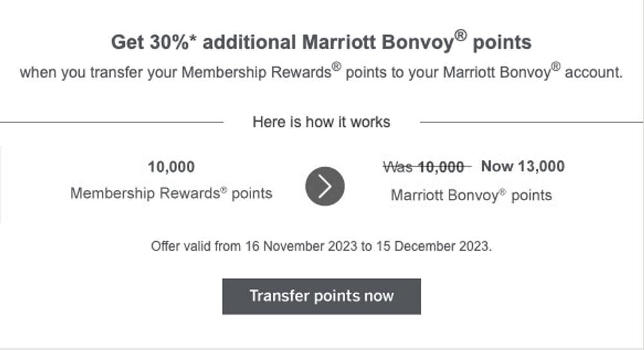
Task: Click the horizontal divider right of it works
Action: tap(531, 122)
